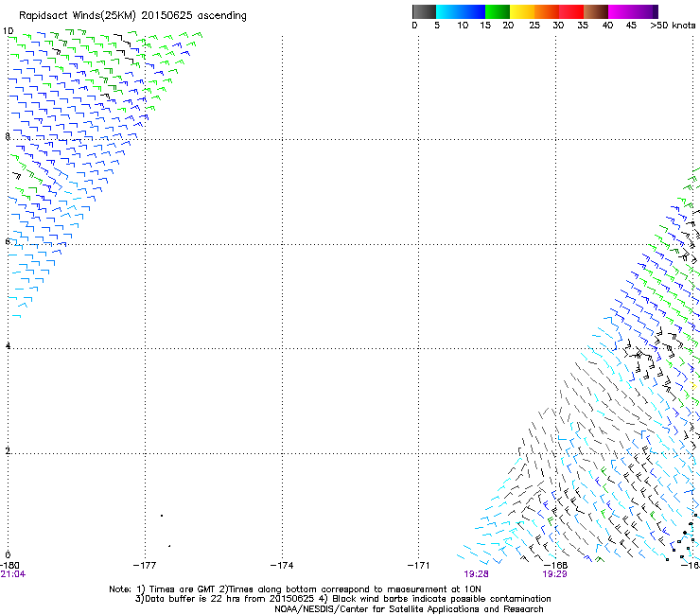Image resolution: width=700 pixels, height=615 pixels.
Task: Click the 'Rapidscat Winds(25KM) 20150625 ascending' title
Action: click(132, 16)
